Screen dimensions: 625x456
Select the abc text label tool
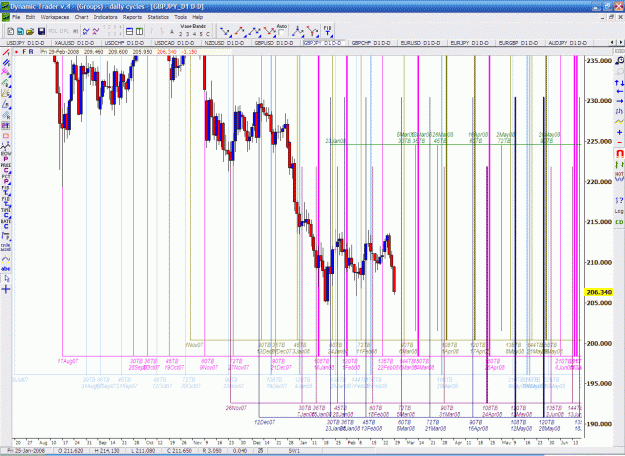pos(6,269)
